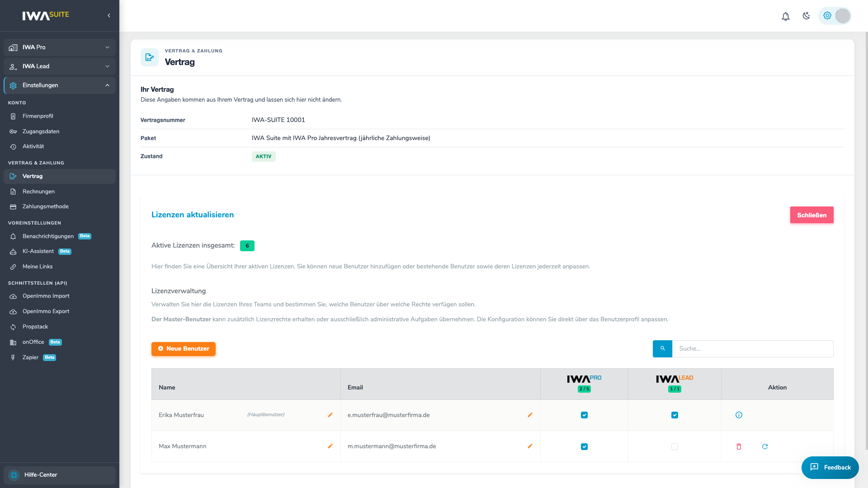Image resolution: width=868 pixels, height=488 pixels.
Task: Click the contract number IWA-SUITE 10001
Action: (x=278, y=120)
